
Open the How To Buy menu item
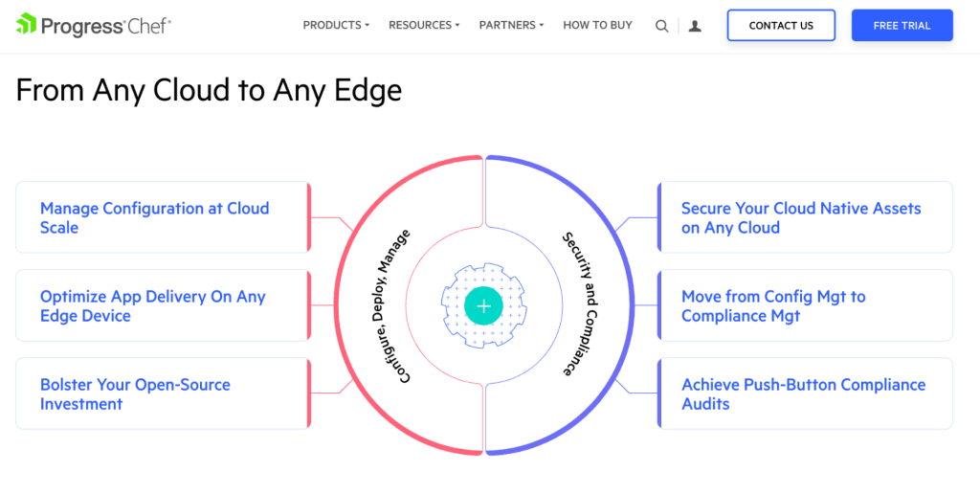click(597, 25)
